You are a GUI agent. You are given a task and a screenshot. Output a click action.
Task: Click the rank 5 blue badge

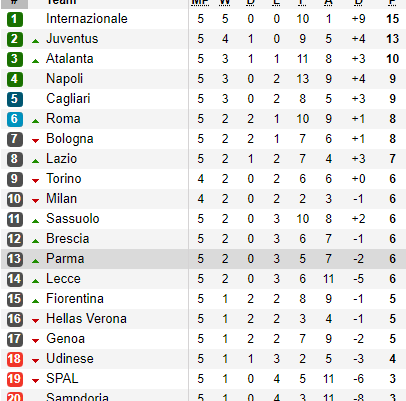[15, 99]
